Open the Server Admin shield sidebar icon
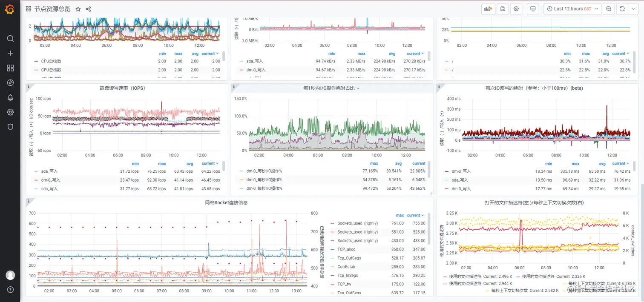 click(10, 127)
